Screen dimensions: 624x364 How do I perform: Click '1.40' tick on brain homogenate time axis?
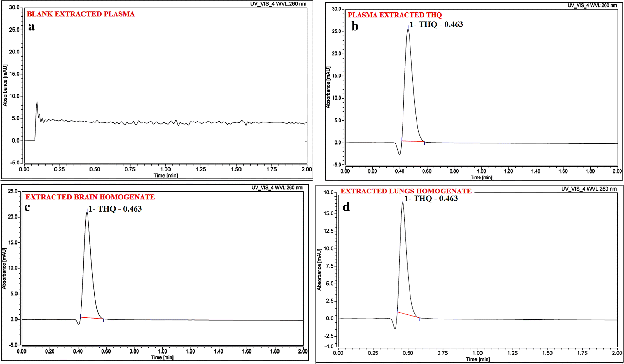tap(219, 352)
